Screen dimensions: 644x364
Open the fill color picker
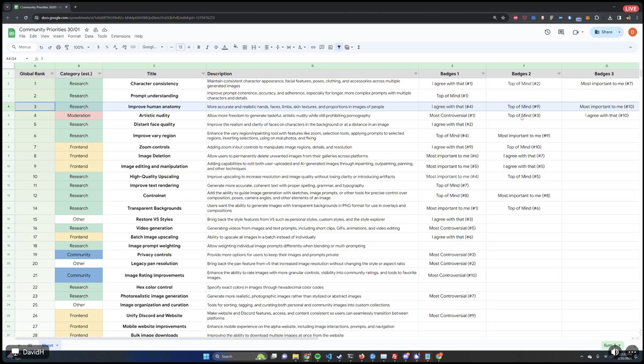(x=236, y=47)
